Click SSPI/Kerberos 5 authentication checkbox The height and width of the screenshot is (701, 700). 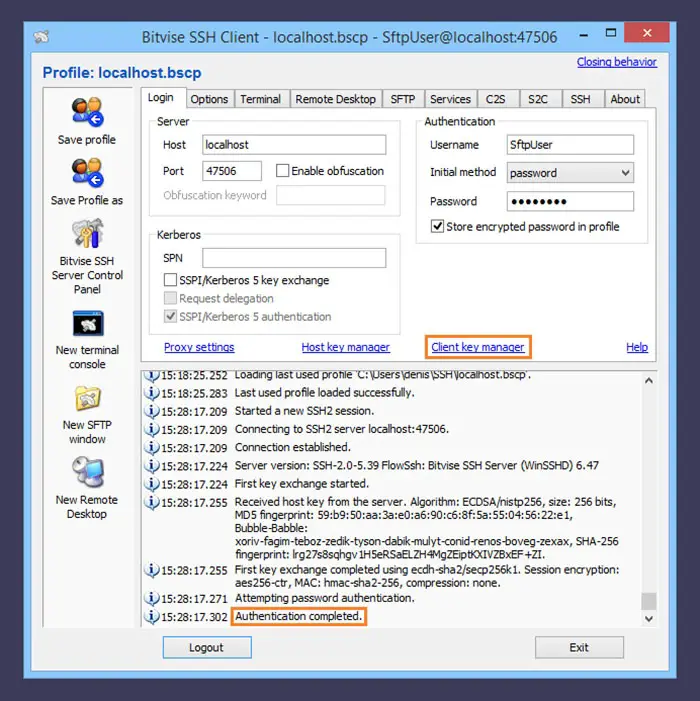pyautogui.click(x=170, y=317)
